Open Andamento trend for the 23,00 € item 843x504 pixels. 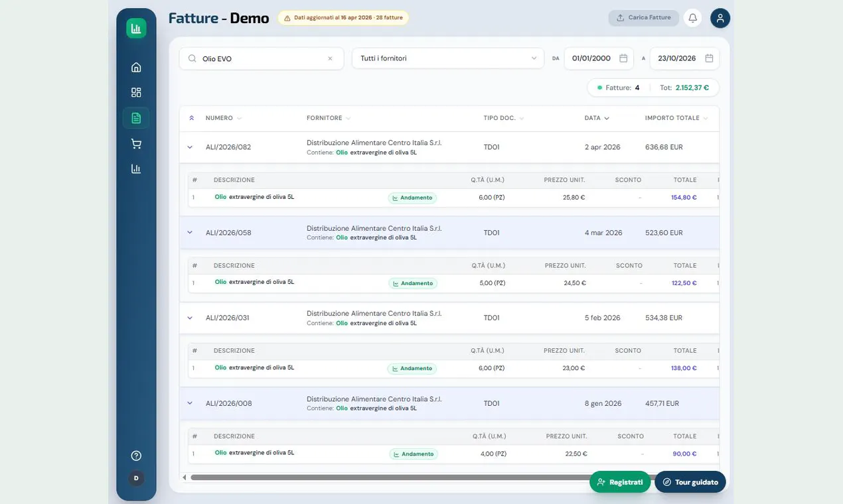coord(412,369)
